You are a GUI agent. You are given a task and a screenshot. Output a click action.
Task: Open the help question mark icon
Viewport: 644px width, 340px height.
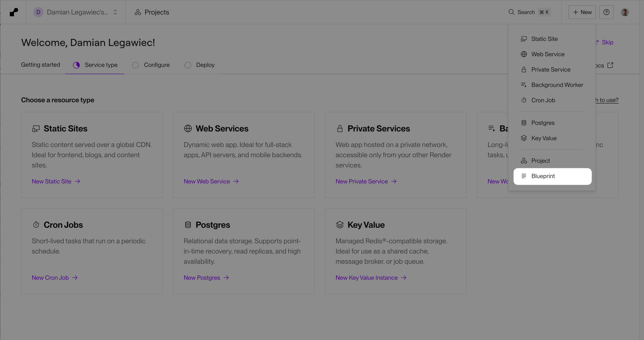pos(606,12)
